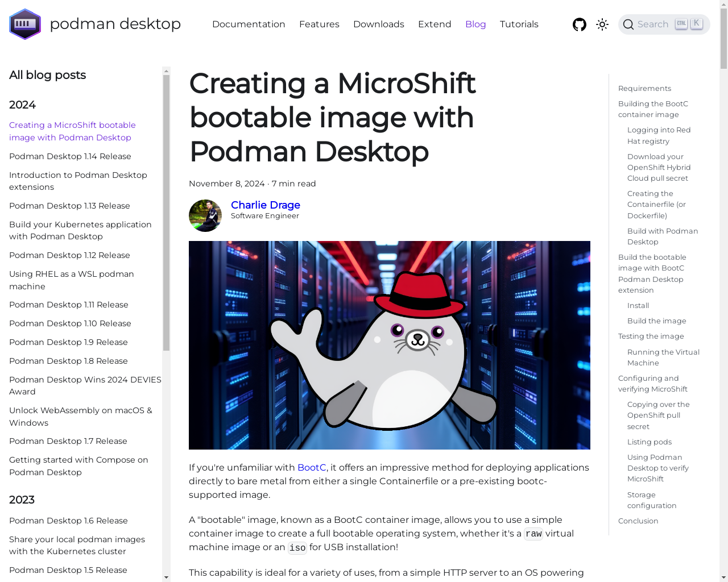Click page scrollbar up arrow
Viewport: 728px width, 582px height.
pos(723,4)
